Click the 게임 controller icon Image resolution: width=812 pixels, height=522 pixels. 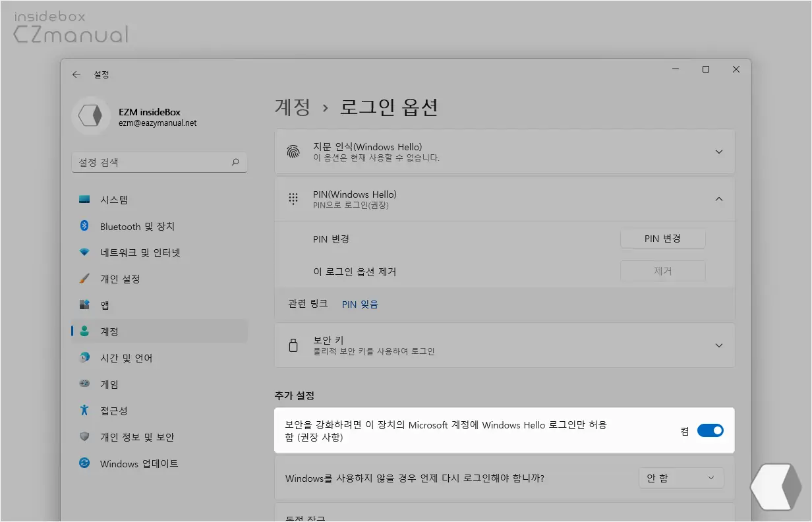click(84, 384)
